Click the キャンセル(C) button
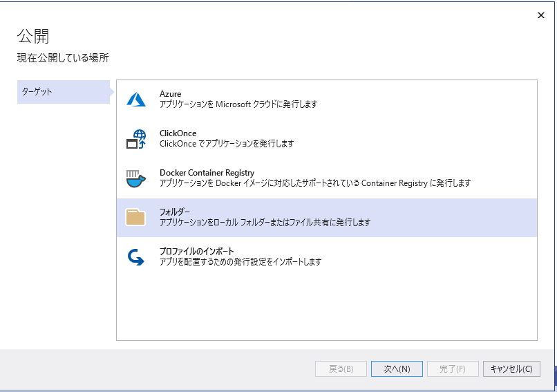557x392 pixels. pyautogui.click(x=511, y=369)
